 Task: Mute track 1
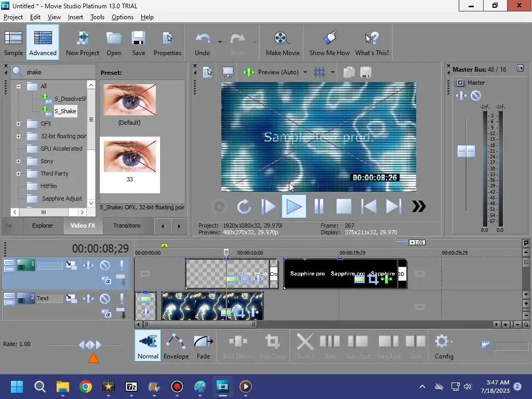point(105,265)
